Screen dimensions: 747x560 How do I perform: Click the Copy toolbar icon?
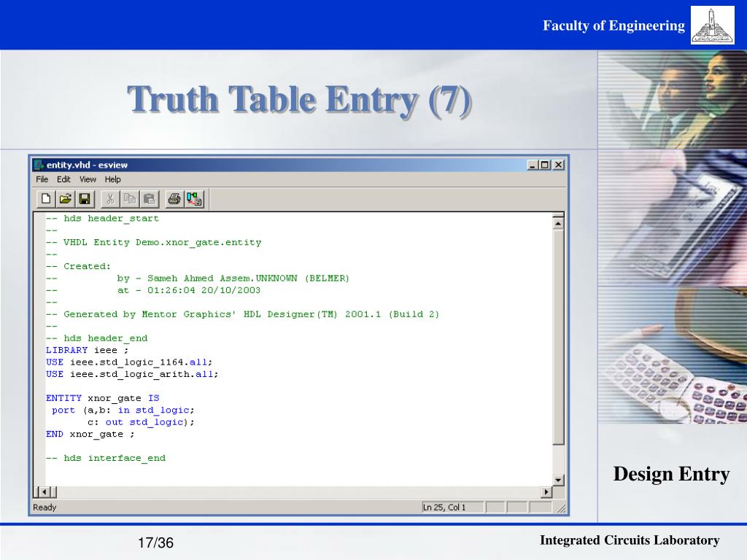click(x=130, y=198)
